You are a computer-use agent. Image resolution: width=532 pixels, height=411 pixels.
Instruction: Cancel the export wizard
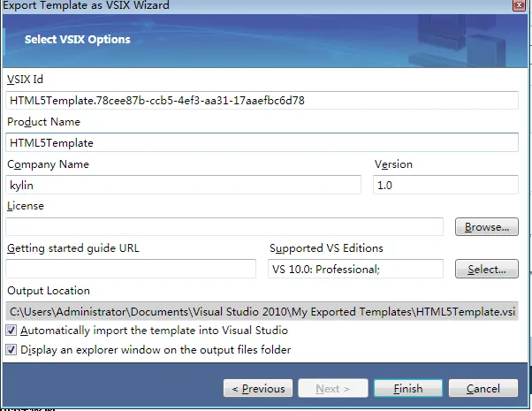483,388
